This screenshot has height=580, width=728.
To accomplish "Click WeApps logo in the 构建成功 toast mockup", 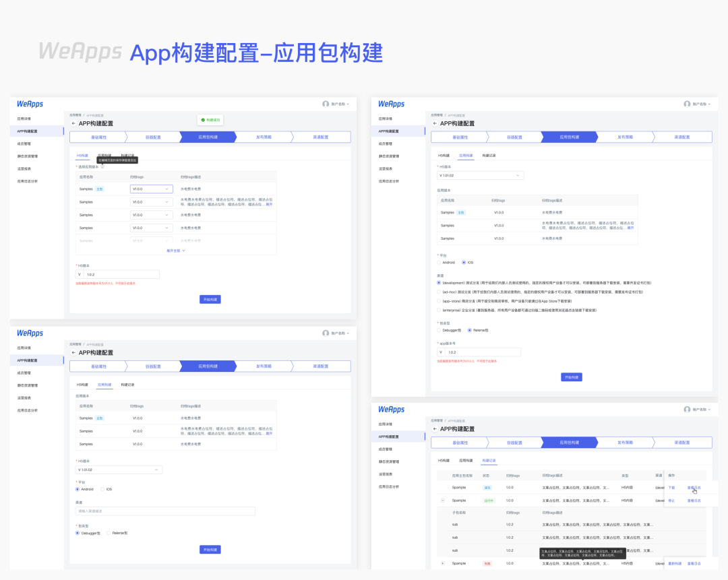I will pyautogui.click(x=30, y=104).
